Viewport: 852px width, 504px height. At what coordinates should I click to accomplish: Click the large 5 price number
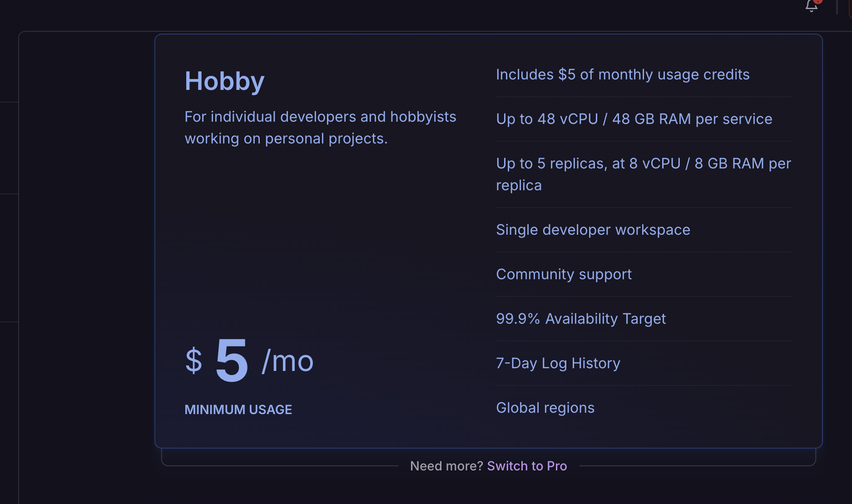(232, 361)
